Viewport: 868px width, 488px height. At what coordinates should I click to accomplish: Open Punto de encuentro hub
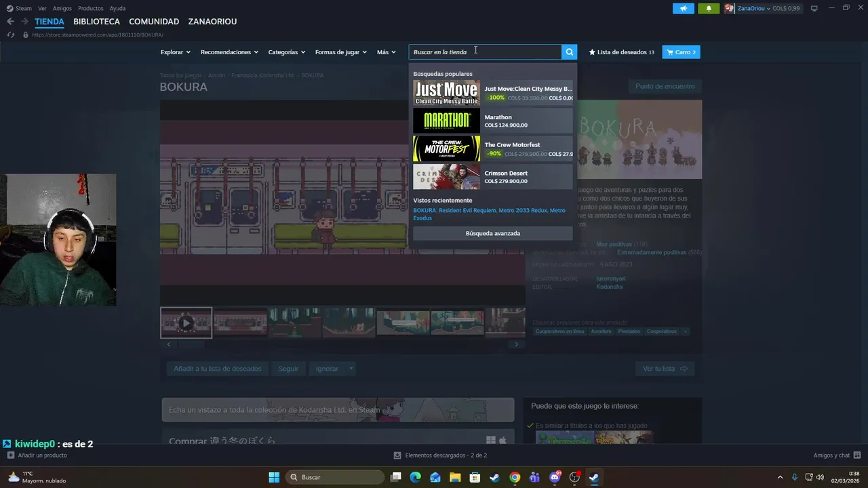pyautogui.click(x=665, y=86)
